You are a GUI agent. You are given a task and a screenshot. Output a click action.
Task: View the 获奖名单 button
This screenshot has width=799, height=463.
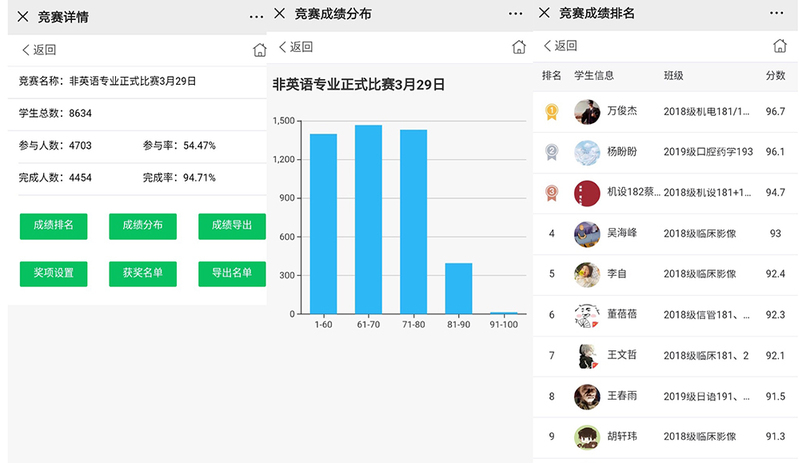coord(142,273)
